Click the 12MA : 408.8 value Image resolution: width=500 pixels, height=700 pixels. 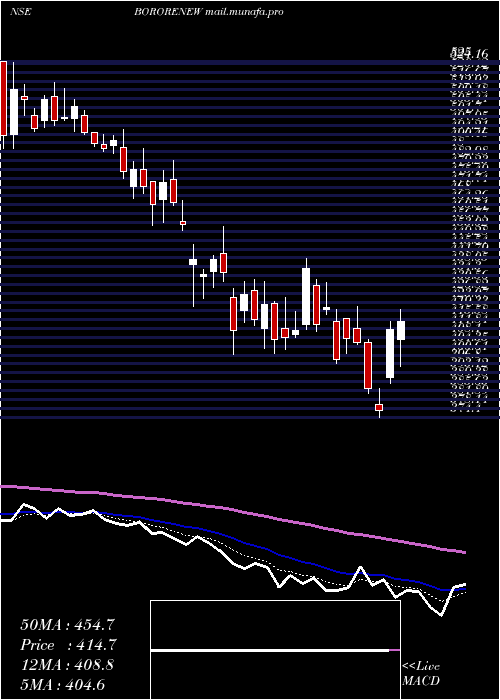pyautogui.click(x=67, y=665)
